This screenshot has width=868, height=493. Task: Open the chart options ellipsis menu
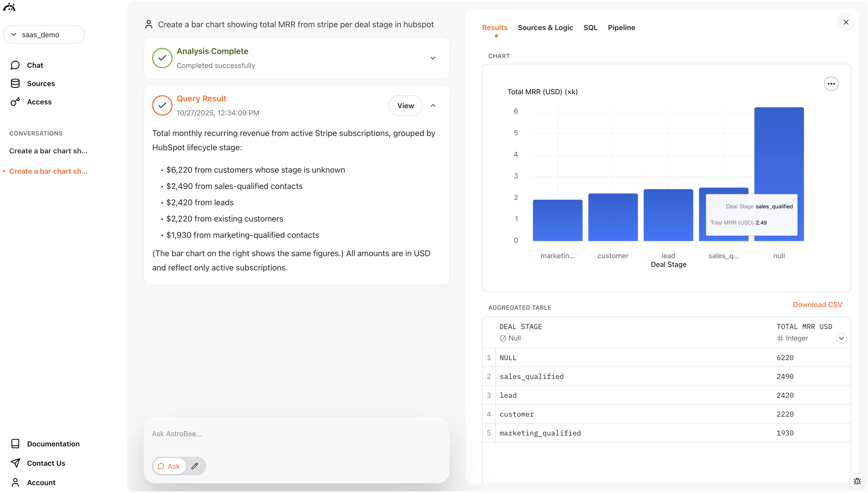(831, 84)
